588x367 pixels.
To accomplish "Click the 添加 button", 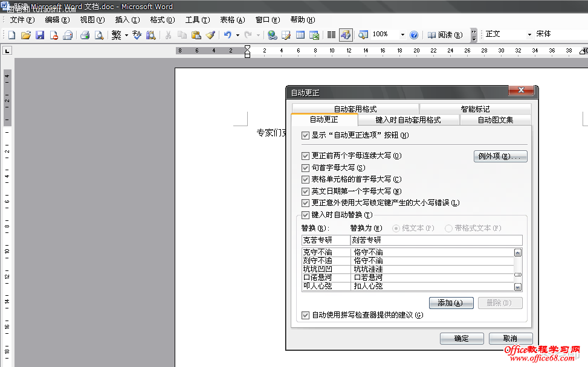I will 450,303.
